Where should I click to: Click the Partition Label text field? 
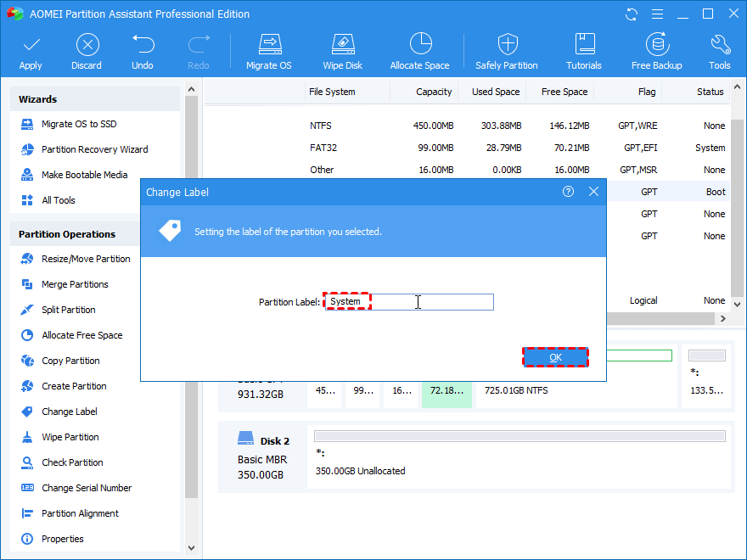click(409, 302)
